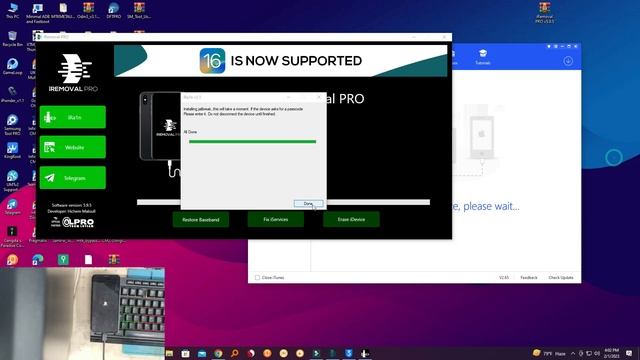Screen dimensions: 640x360
Task: Open the DFTPRO desktop icon
Action: (x=113, y=11)
